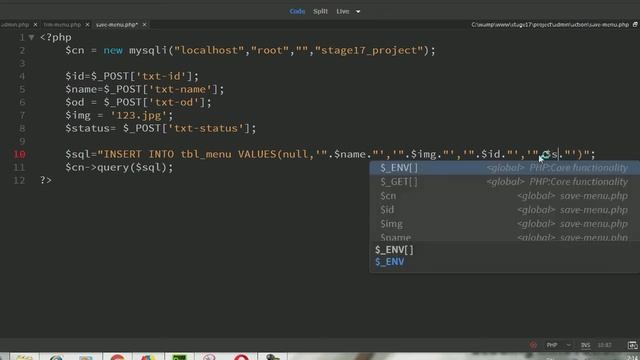Open the Live view options dropdown arrow
Image resolution: width=640 pixels, height=360 pixels.
pyautogui.click(x=358, y=12)
